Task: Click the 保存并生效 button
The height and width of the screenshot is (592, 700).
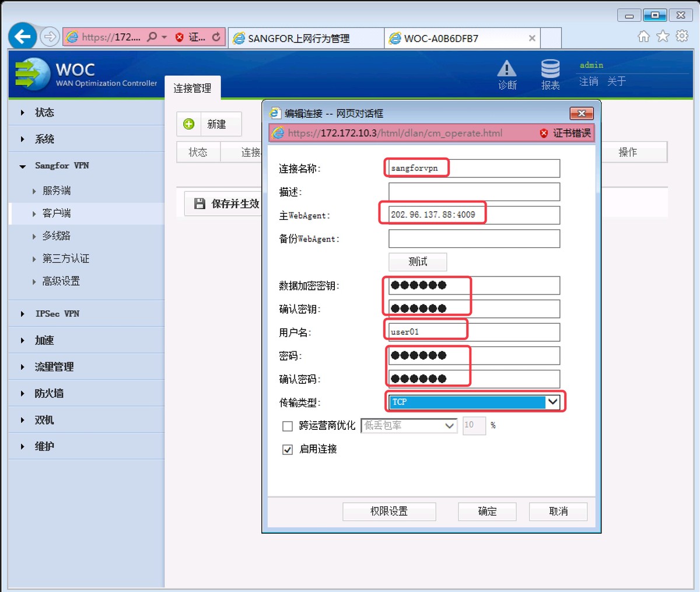Action: 223,204
